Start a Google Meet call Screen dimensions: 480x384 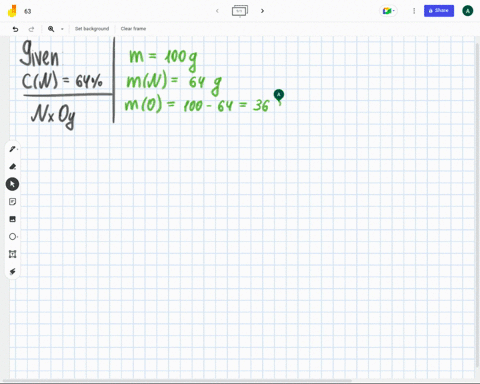tap(388, 11)
